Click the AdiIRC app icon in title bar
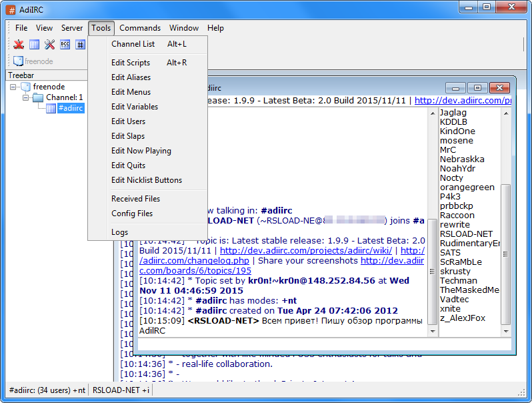Image resolution: width=532 pixels, height=403 pixels. pyautogui.click(x=11, y=10)
